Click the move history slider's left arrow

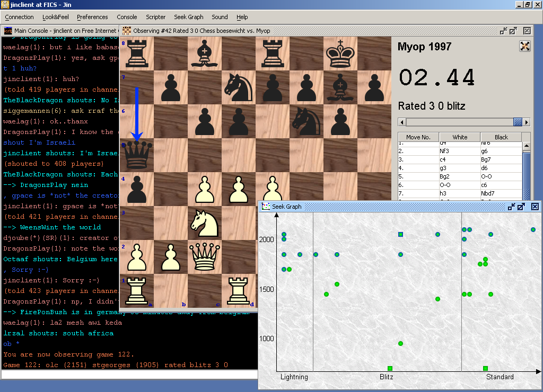(402, 122)
